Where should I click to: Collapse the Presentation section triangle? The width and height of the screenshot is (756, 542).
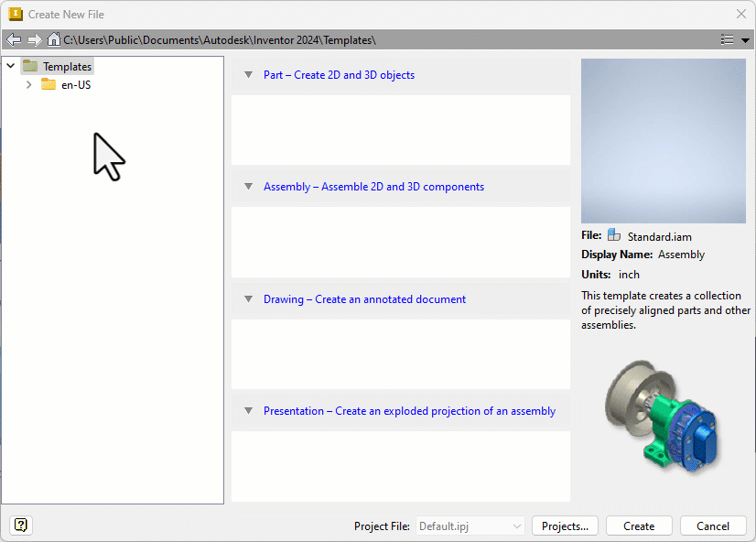(x=248, y=411)
